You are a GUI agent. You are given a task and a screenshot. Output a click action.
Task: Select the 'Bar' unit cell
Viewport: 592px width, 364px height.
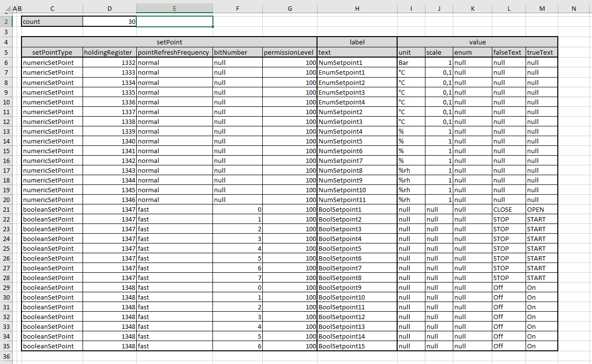[x=411, y=62]
